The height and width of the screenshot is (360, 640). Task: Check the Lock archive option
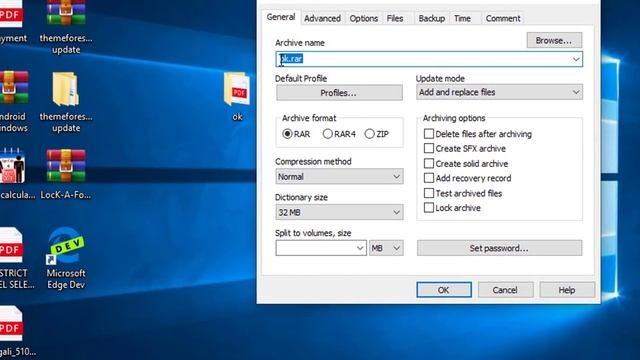452,208
